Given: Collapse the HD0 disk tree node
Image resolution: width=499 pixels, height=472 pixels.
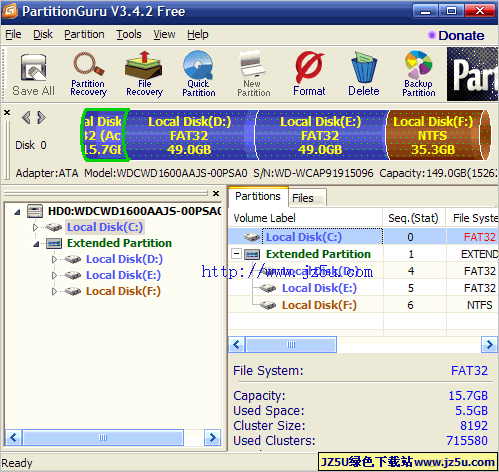Looking at the screenshot, I should click(17, 212).
